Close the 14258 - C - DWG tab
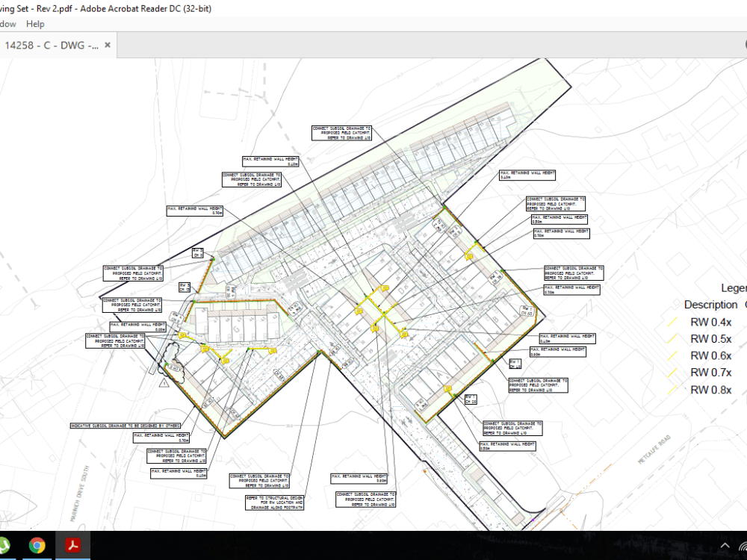747x560 pixels. point(108,45)
